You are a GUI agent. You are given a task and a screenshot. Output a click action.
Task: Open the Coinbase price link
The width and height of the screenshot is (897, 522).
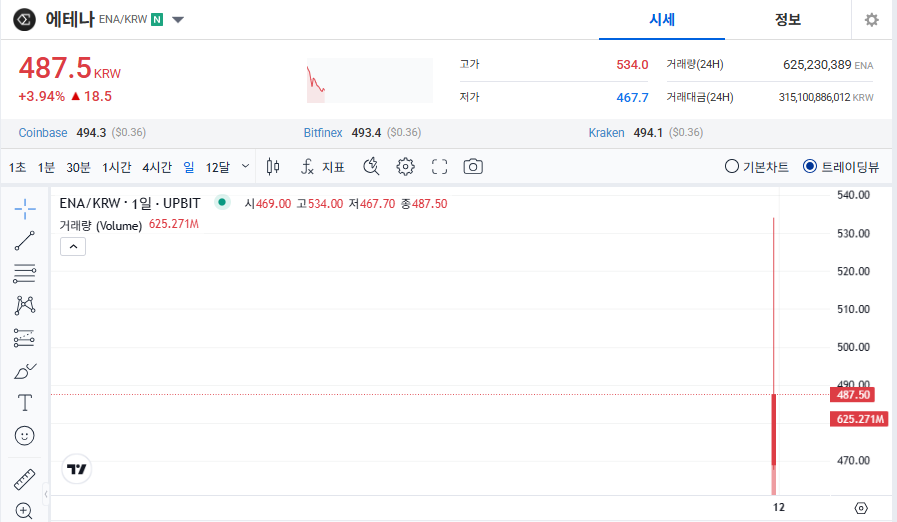(43, 133)
